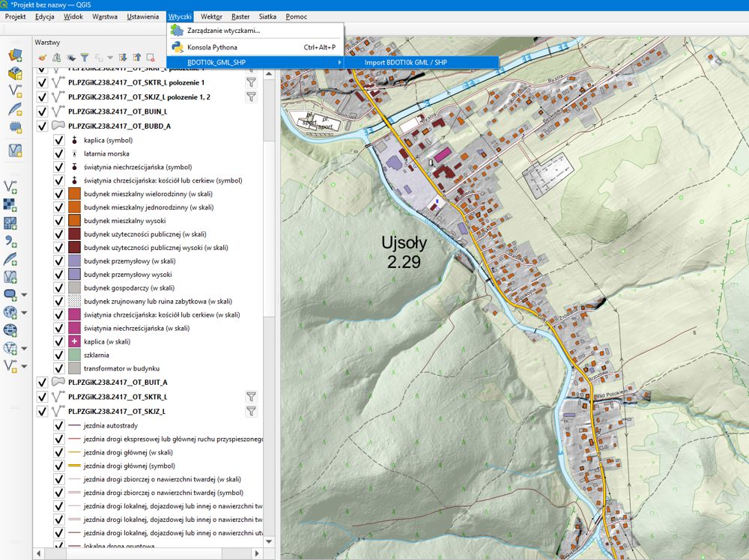Click the Expand All layers icon
Image resolution: width=749 pixels, height=560 pixels.
pyautogui.click(x=123, y=58)
